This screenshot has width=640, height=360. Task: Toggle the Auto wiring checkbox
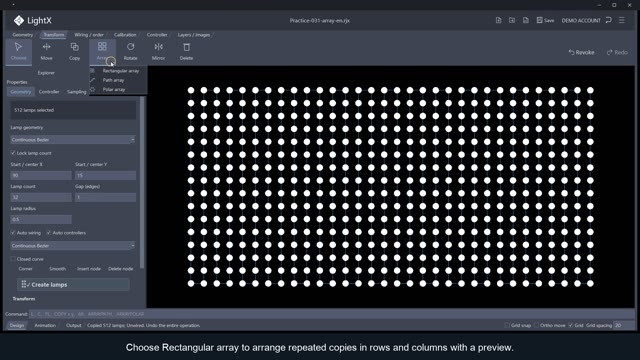(13, 233)
